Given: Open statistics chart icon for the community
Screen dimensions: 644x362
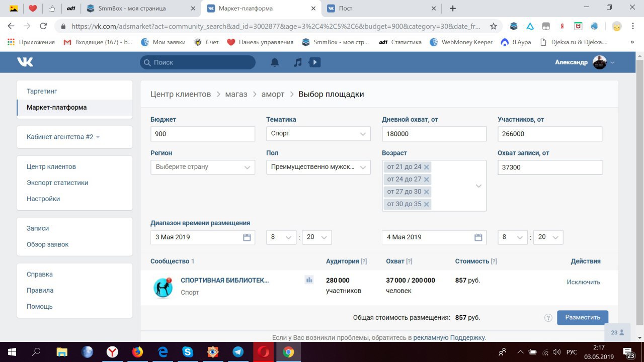Looking at the screenshot, I should pyautogui.click(x=309, y=280).
